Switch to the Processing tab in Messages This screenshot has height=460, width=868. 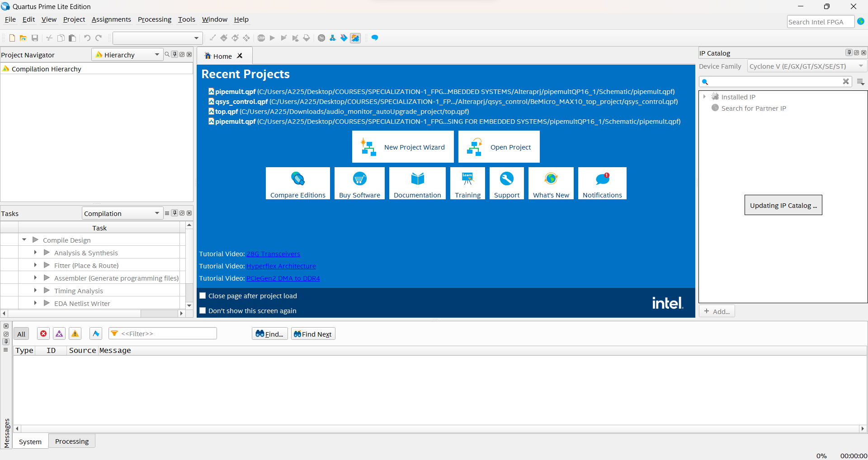pyautogui.click(x=71, y=441)
